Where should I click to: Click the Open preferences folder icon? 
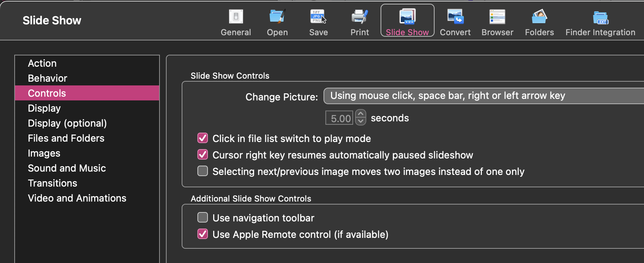tap(277, 17)
